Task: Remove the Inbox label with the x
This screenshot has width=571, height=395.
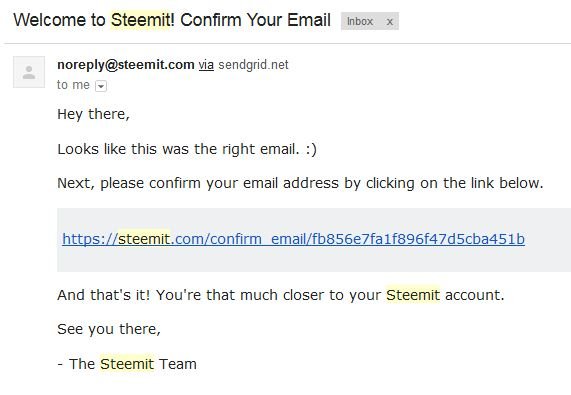Action: [390, 22]
